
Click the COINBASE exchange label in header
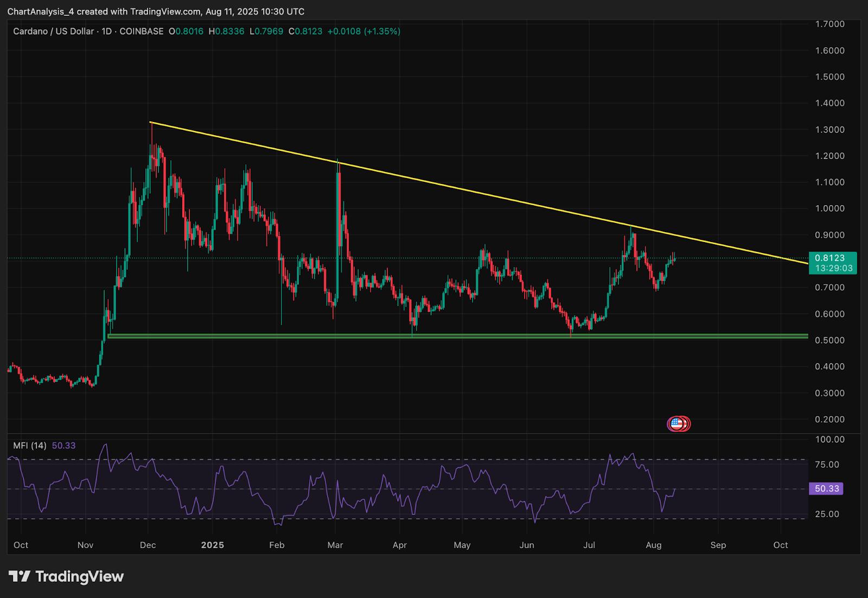pyautogui.click(x=141, y=31)
